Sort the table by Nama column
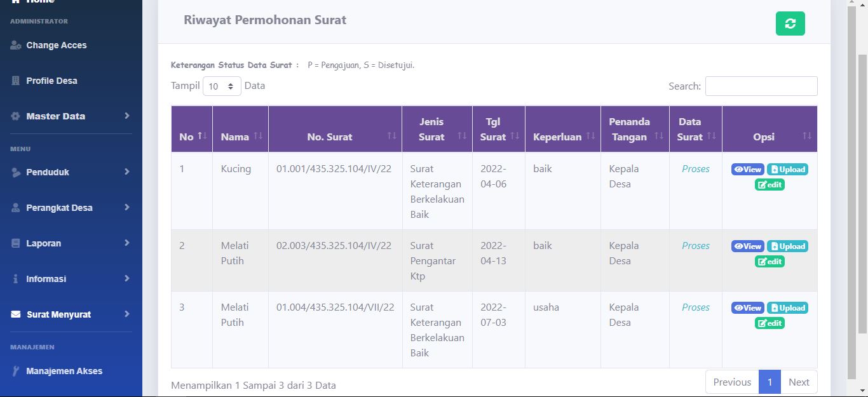The height and width of the screenshot is (397, 868). (x=240, y=137)
